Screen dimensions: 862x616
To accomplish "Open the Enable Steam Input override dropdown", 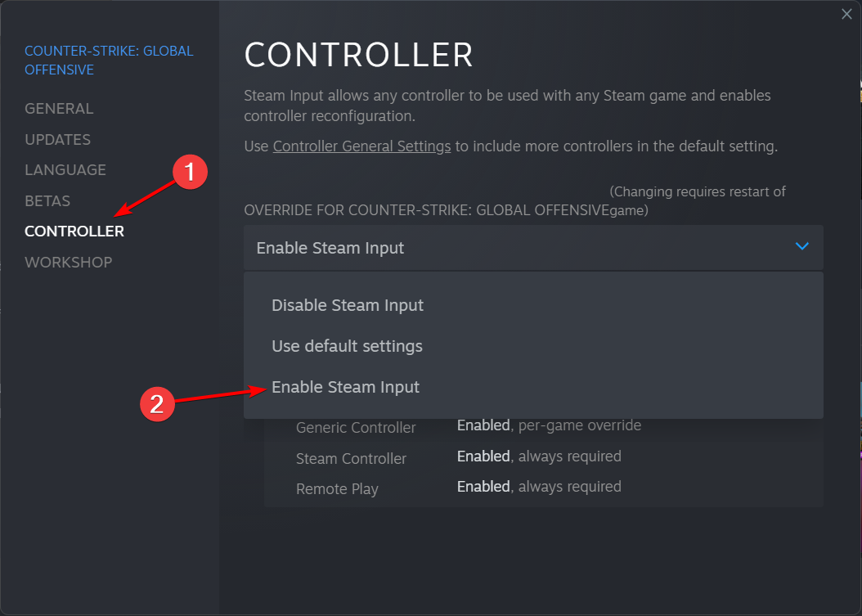I will tap(533, 248).
